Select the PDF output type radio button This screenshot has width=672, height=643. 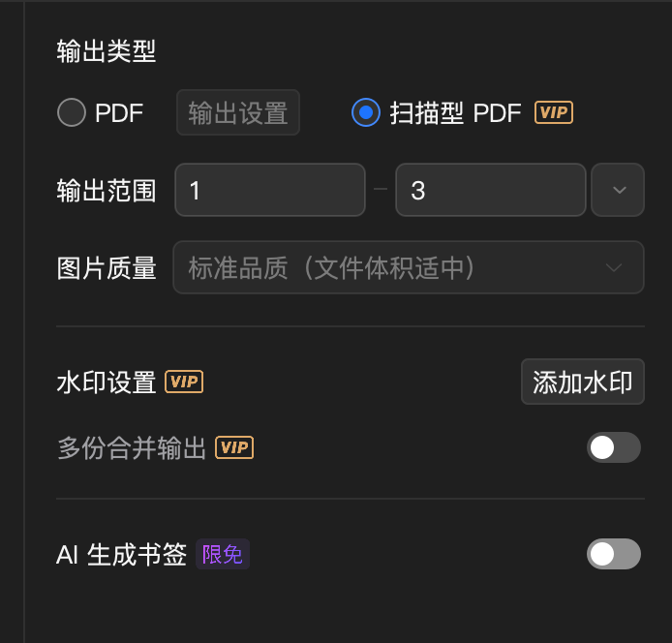(x=72, y=112)
